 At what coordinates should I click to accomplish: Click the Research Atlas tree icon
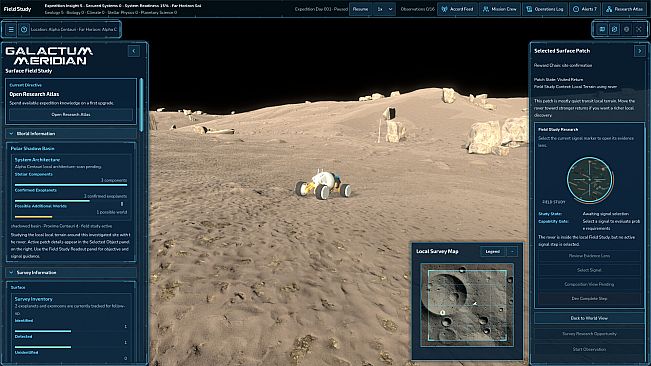tap(609, 9)
